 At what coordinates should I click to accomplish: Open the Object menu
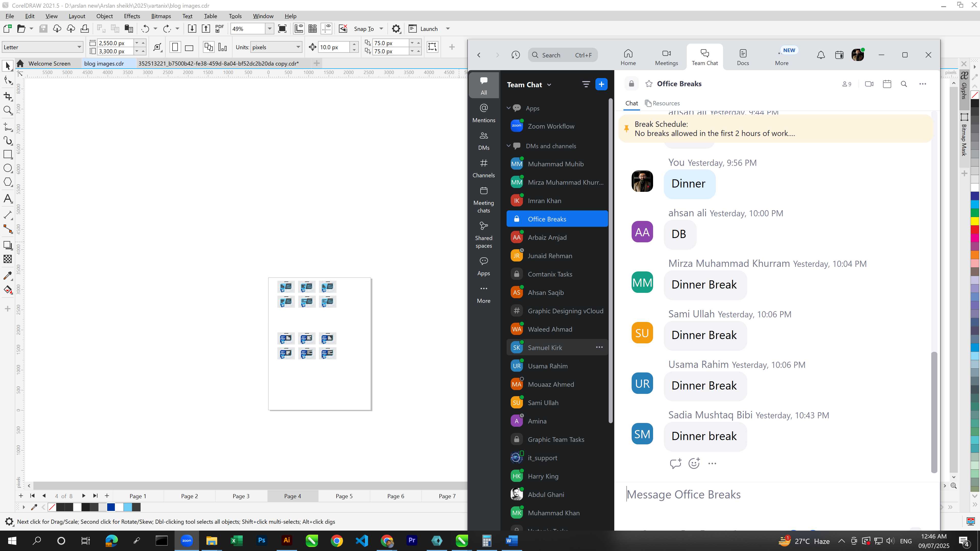coord(104,16)
